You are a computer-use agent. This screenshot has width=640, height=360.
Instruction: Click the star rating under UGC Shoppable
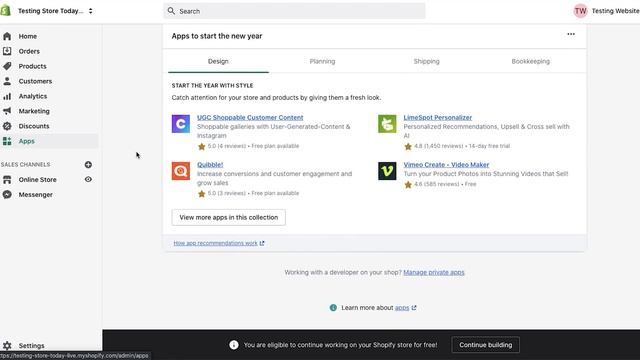point(201,147)
